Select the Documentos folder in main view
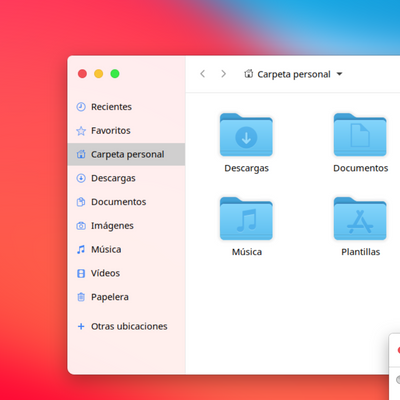Image resolution: width=400 pixels, height=400 pixels. (360, 135)
